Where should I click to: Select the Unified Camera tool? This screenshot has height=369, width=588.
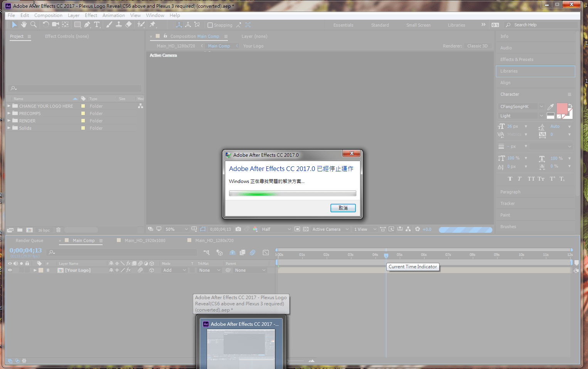point(56,25)
